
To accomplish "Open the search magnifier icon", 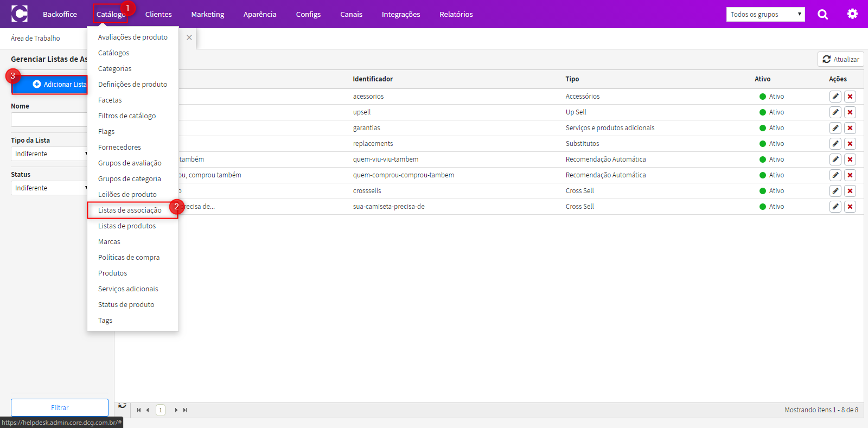I will [823, 14].
